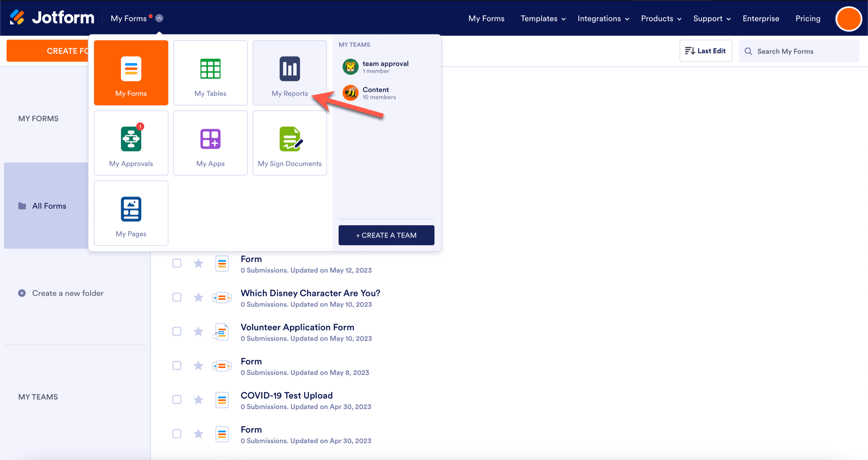The image size is (868, 460).
Task: Open the Enterprise menu item
Action: click(761, 19)
